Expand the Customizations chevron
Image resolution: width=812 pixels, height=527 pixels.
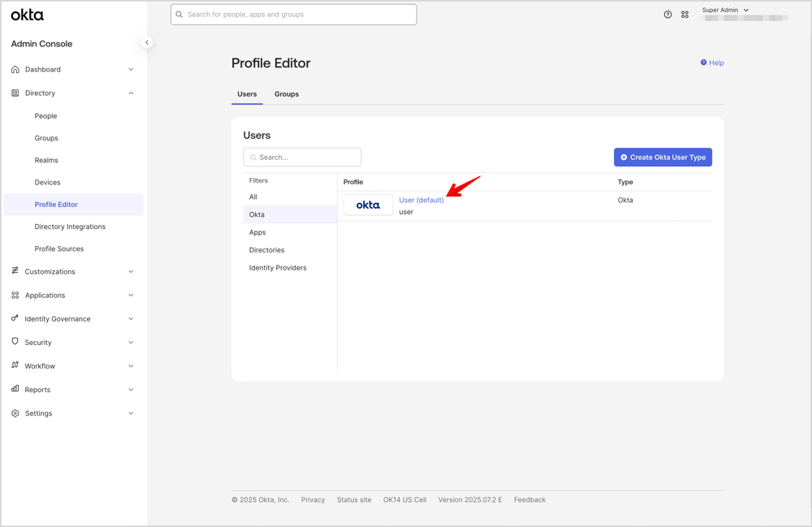(131, 271)
